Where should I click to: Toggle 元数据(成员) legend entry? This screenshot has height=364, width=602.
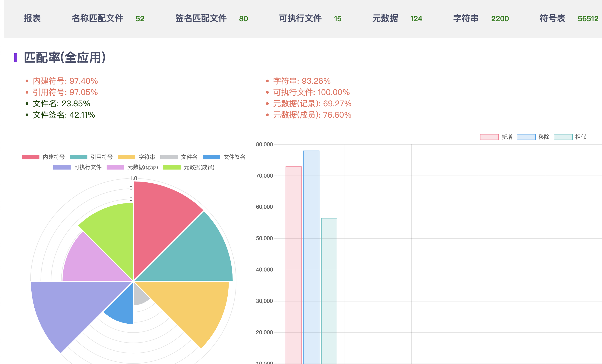click(x=188, y=167)
